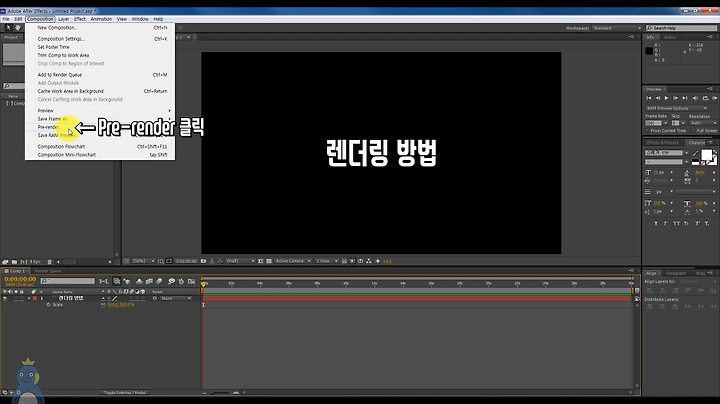Click the loop options icon in Preview
Screen dimensions: 720x404
[706, 98]
